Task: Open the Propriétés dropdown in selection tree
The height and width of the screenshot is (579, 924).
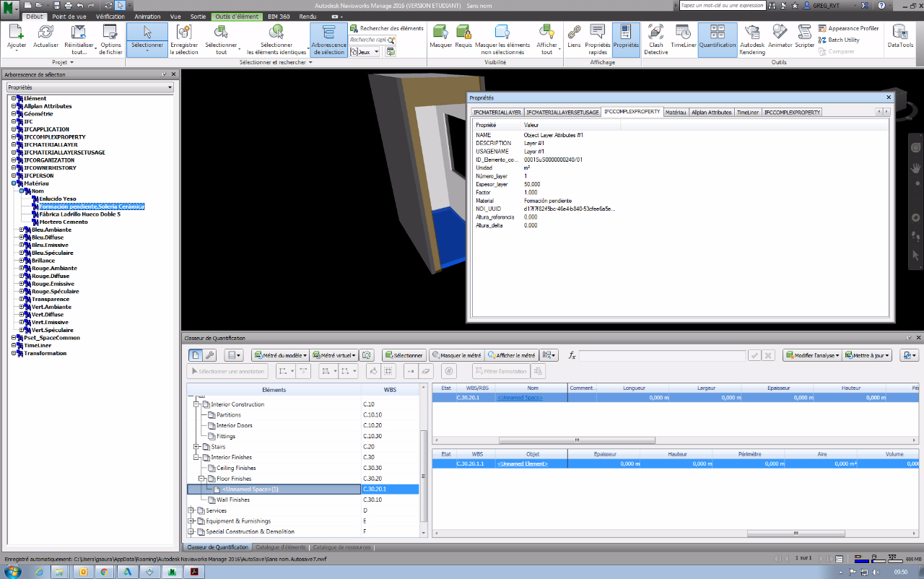Action: coord(90,87)
